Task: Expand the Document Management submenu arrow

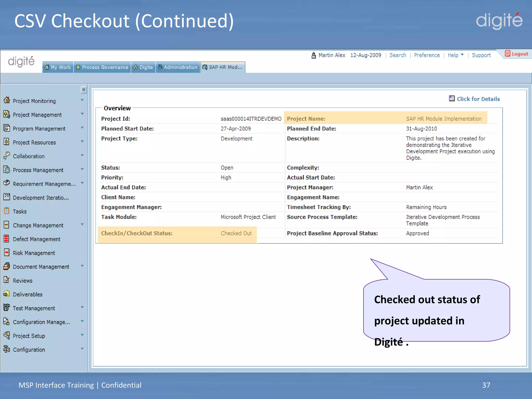Action: (x=82, y=266)
